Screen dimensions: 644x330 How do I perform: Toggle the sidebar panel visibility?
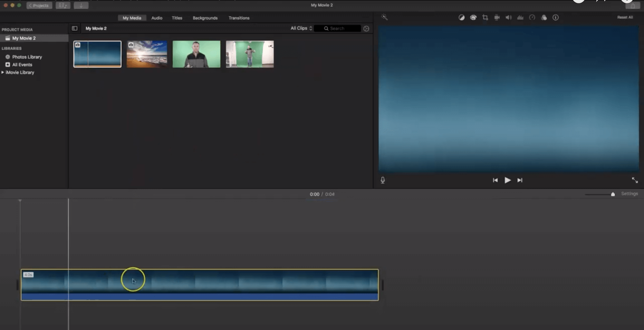click(75, 28)
